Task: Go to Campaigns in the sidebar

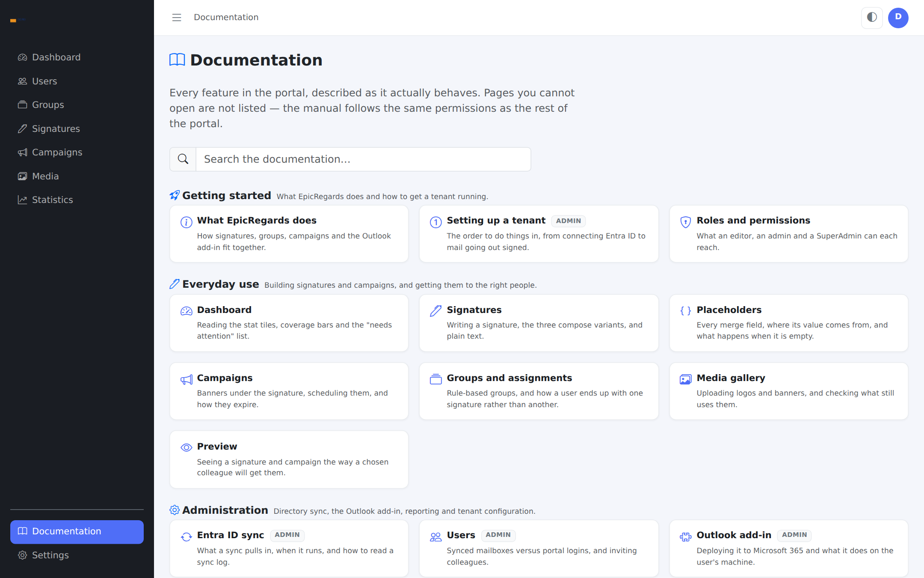Action: [77, 152]
